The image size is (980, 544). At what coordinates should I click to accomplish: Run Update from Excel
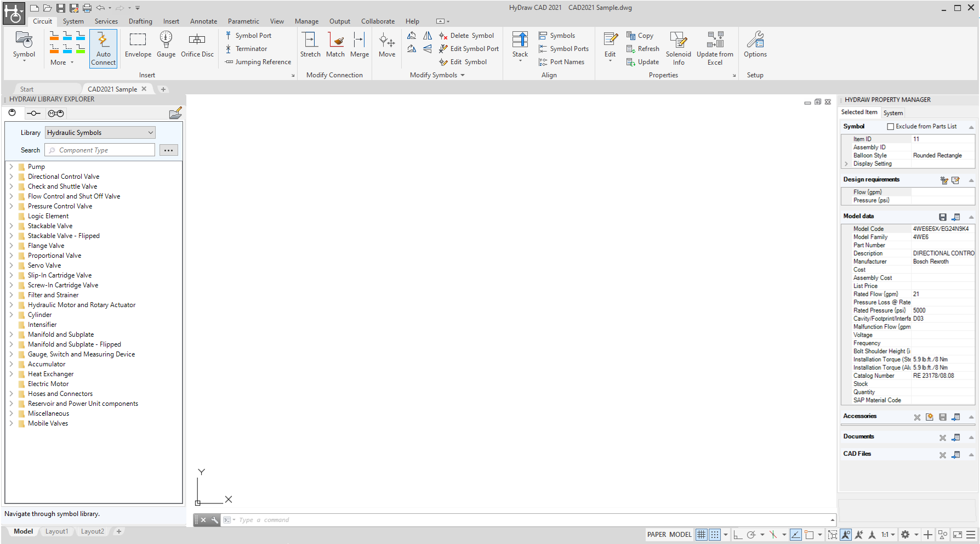[715, 48]
